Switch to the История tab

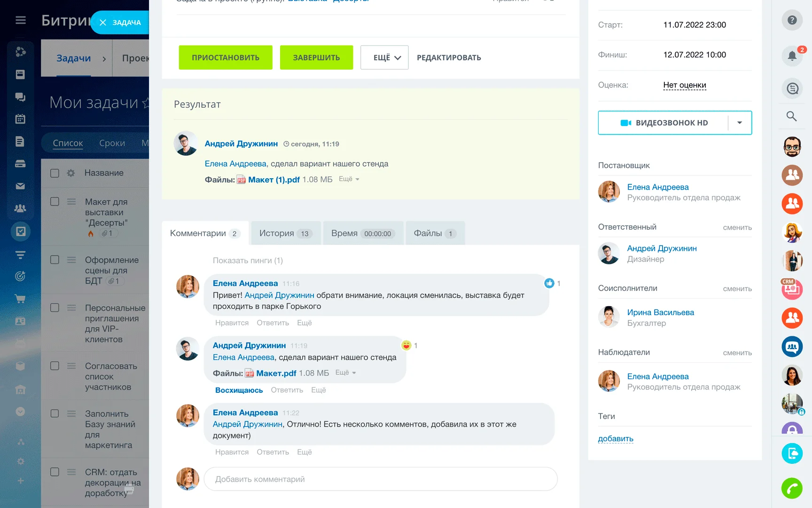tap(285, 233)
